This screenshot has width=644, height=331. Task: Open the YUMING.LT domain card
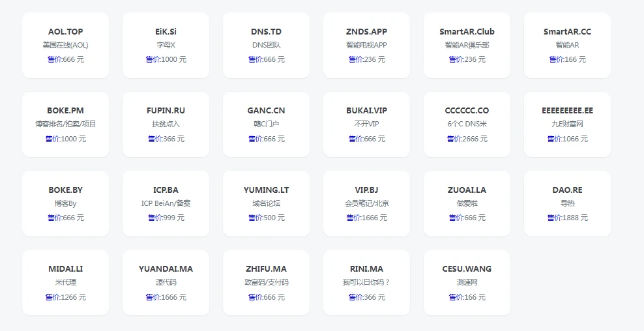[x=266, y=190]
